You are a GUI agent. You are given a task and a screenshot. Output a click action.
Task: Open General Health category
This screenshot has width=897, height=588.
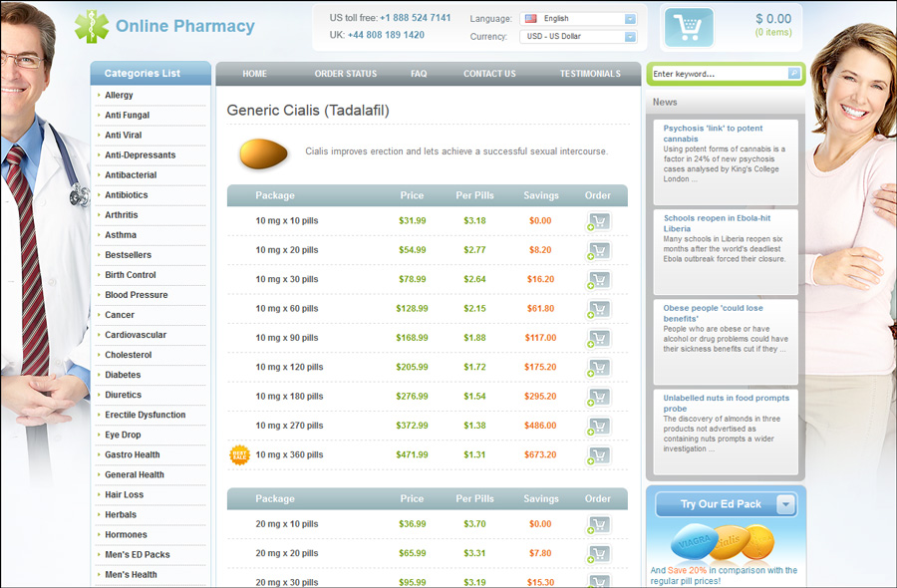coord(135,475)
